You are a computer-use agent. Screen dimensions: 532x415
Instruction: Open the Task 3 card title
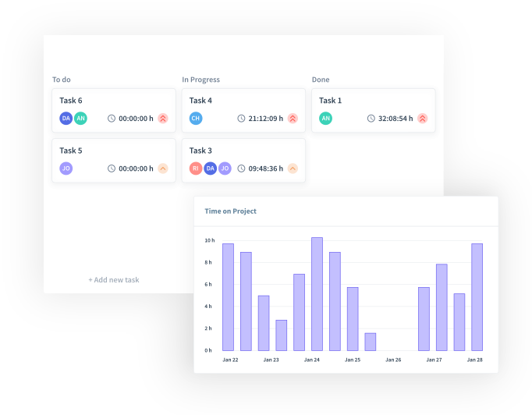(x=200, y=151)
